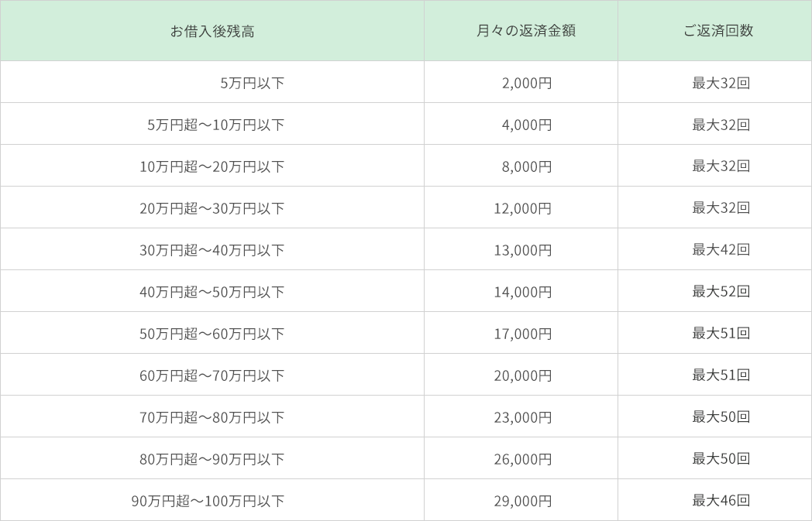
Task: Select the 5万円超～10万円以下 balance cell
Action: click(216, 125)
